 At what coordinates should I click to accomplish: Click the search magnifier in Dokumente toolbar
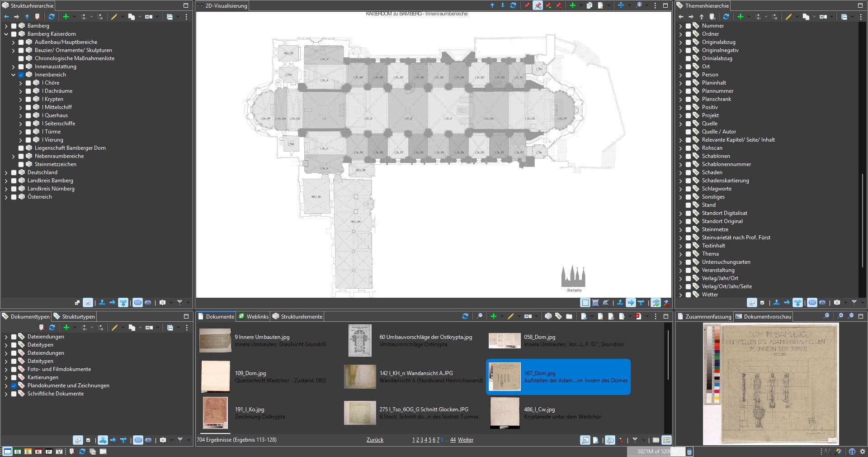coord(479,316)
